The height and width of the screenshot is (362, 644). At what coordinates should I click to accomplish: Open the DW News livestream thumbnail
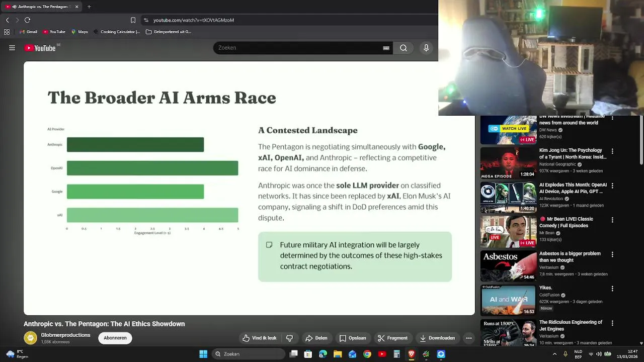point(508,130)
